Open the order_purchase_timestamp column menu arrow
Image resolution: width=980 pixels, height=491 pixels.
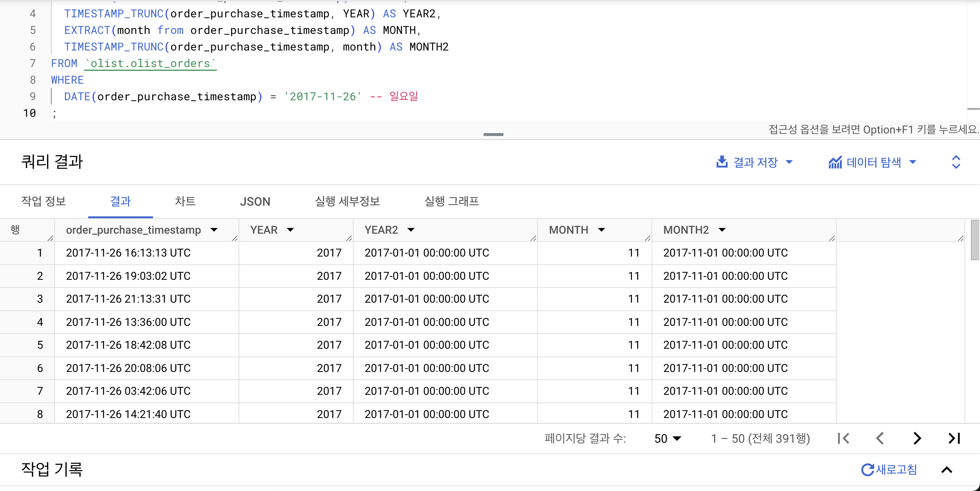pos(214,230)
